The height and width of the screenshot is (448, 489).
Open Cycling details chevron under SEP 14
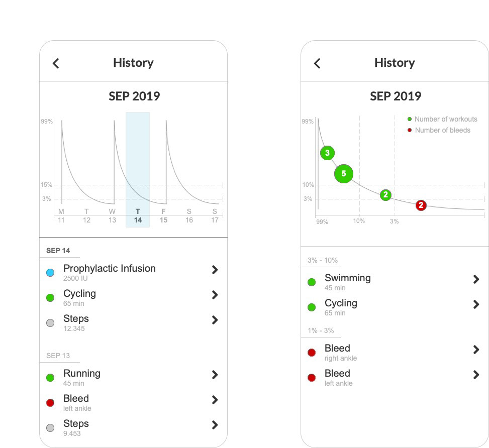pos(215,295)
